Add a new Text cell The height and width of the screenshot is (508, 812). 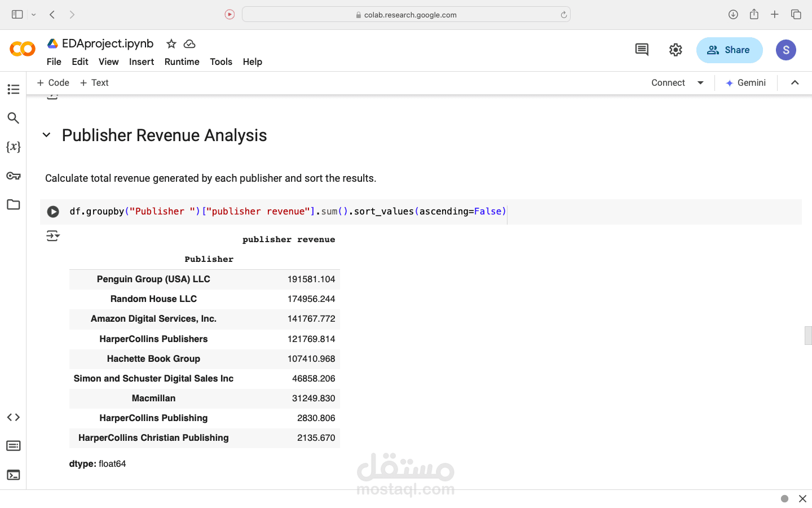tap(94, 83)
